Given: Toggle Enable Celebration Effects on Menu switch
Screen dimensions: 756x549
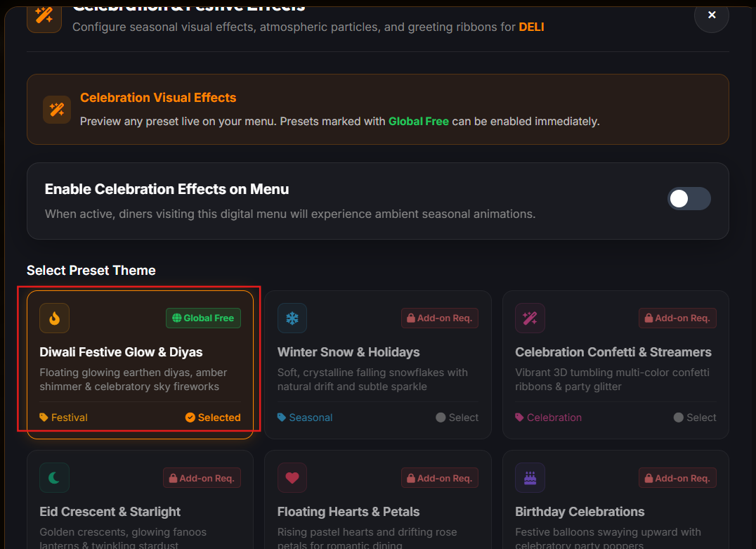Looking at the screenshot, I should (689, 199).
